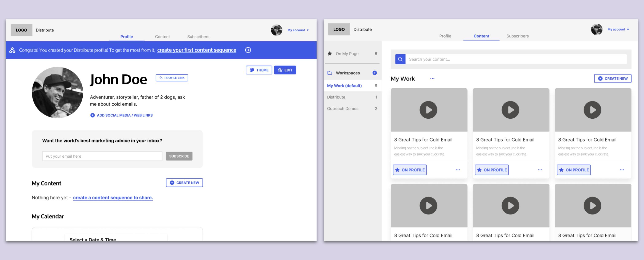Expand My Work ellipsis menu
Screen dimensions: 644x260
pyautogui.click(x=432, y=78)
